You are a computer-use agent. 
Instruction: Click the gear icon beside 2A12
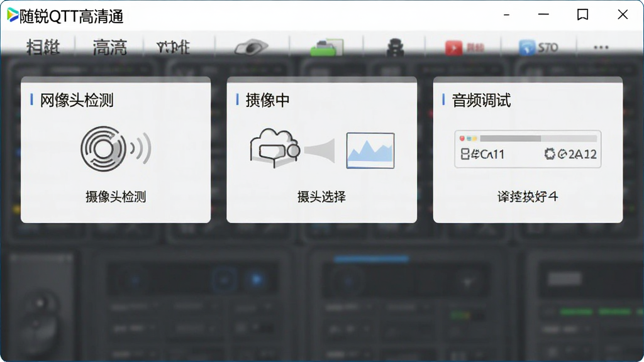coord(550,154)
